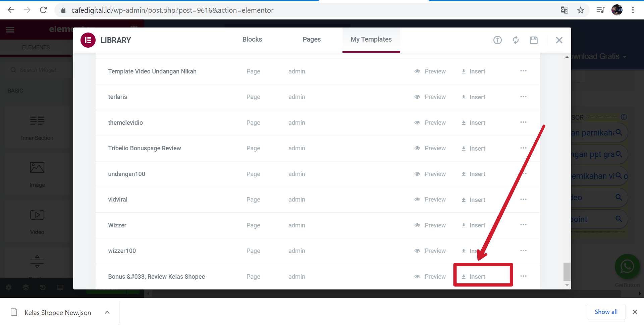The height and width of the screenshot is (326, 644).
Task: Click the library list scrollbar thumb
Action: pos(567,271)
